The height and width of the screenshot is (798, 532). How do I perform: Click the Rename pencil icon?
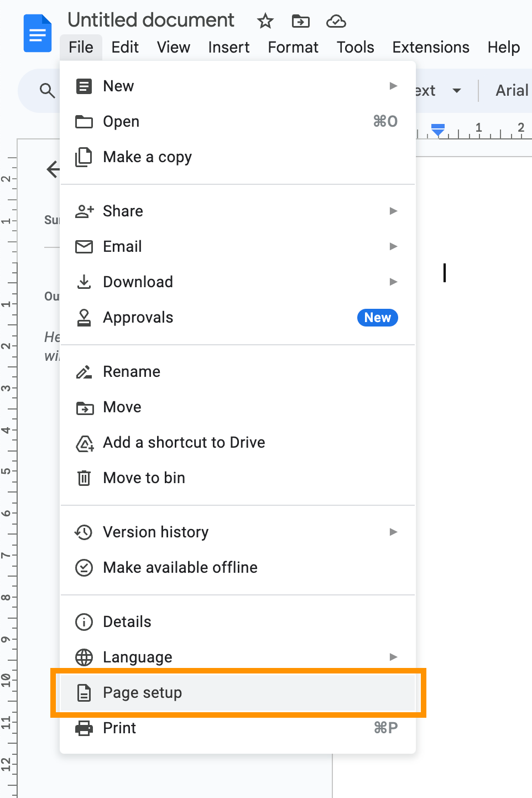click(84, 372)
